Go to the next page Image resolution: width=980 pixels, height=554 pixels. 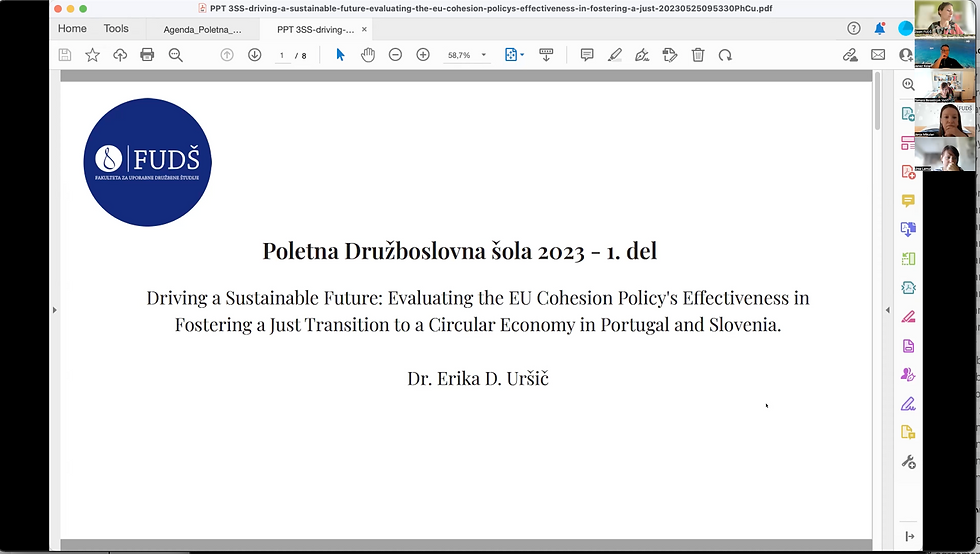[254, 55]
